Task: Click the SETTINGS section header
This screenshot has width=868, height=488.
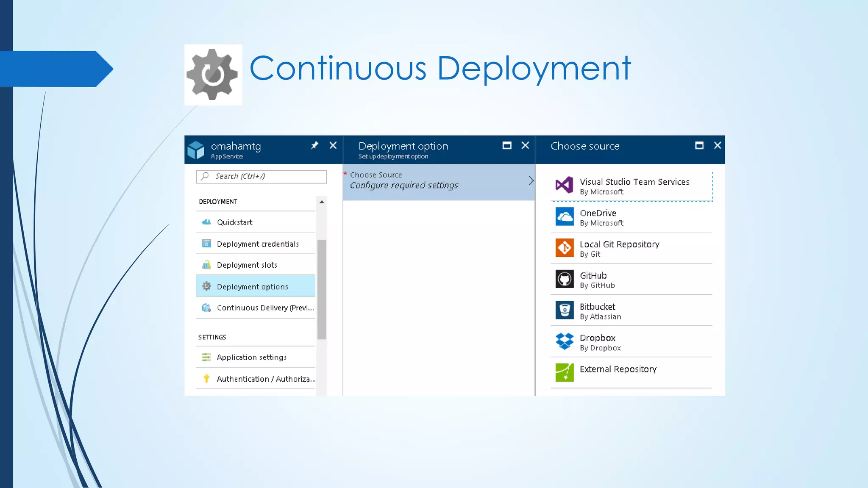Action: pyautogui.click(x=212, y=337)
